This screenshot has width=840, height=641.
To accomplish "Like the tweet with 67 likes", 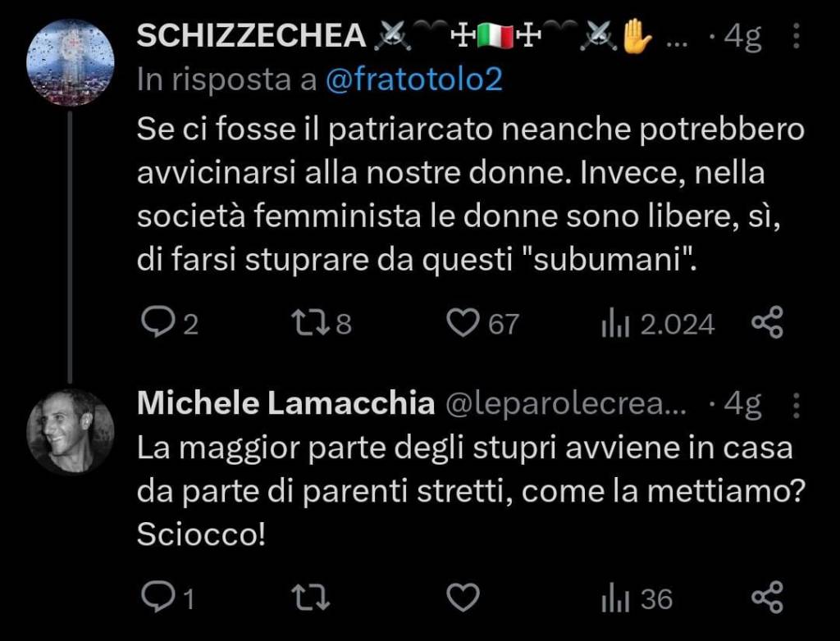I will coord(463,324).
